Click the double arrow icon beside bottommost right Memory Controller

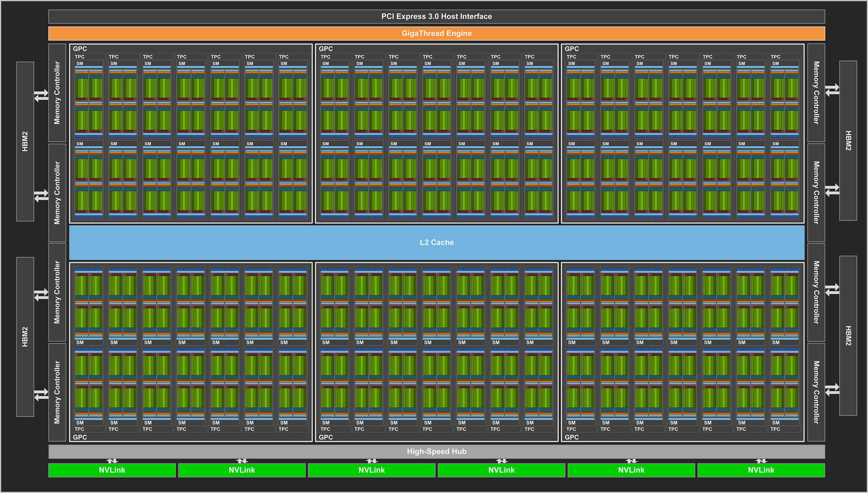832,390
